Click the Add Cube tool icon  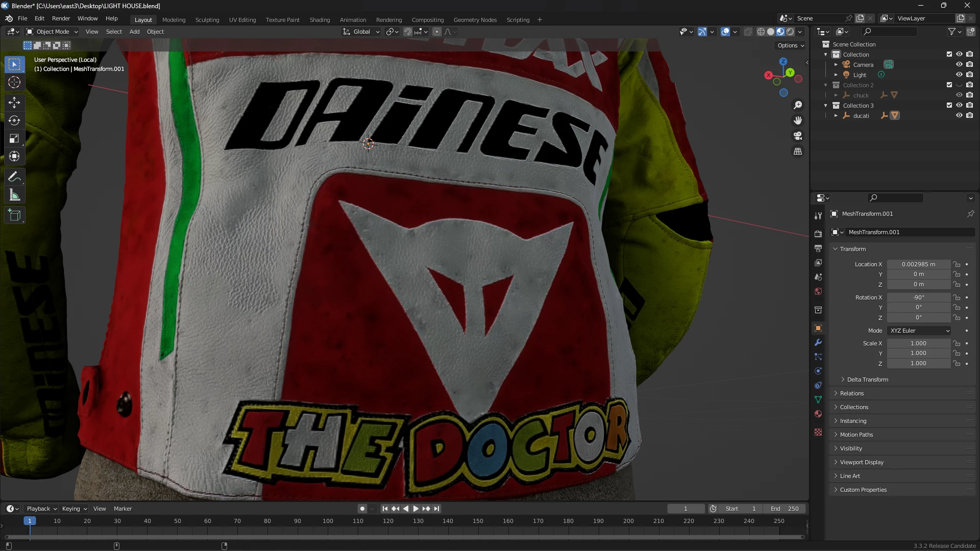(x=14, y=215)
